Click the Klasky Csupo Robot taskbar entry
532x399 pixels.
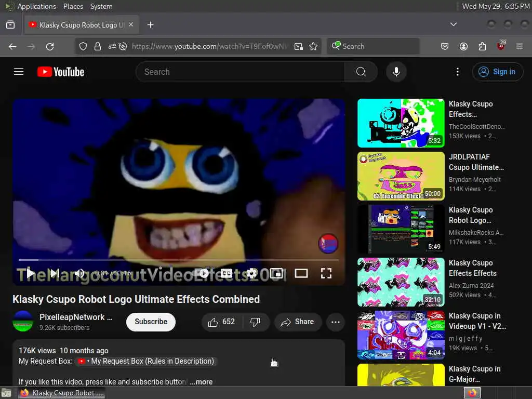point(61,393)
